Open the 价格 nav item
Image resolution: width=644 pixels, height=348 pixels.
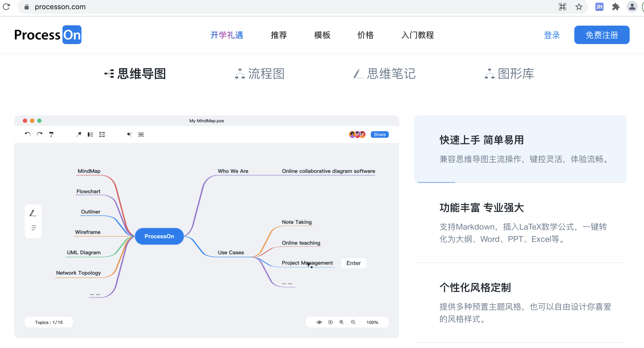click(x=366, y=35)
